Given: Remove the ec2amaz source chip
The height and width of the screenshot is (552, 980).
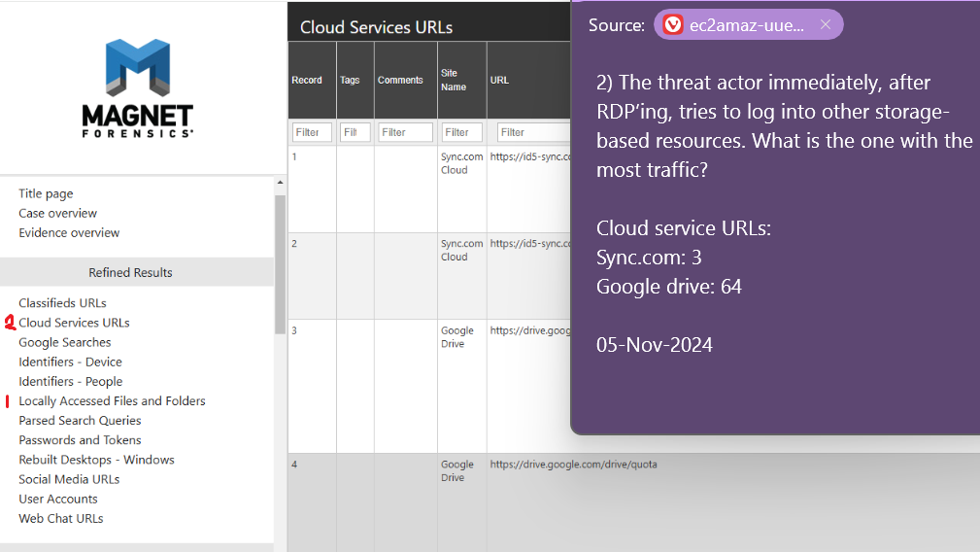Looking at the screenshot, I should point(826,25).
